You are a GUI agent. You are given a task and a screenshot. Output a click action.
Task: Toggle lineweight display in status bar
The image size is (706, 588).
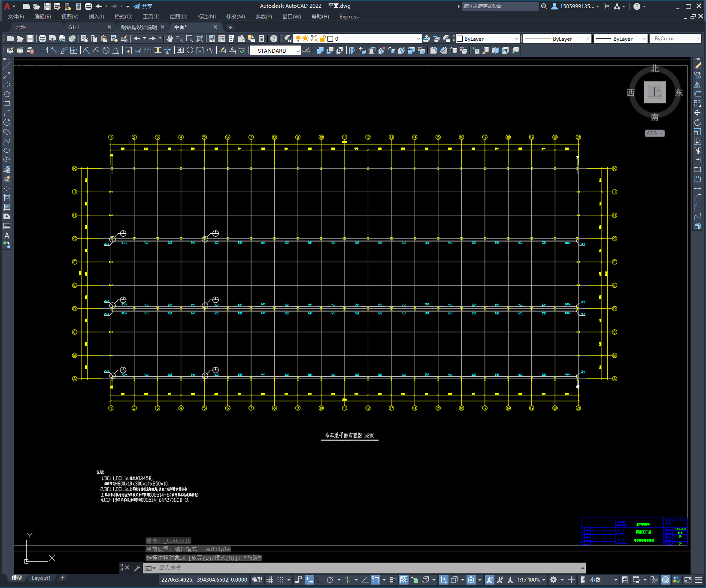393,580
